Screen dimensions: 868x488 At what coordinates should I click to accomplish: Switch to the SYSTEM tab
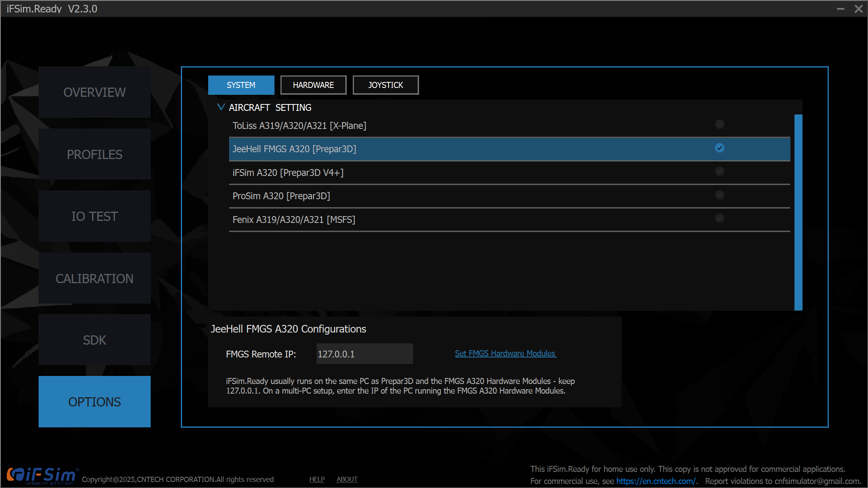point(241,85)
